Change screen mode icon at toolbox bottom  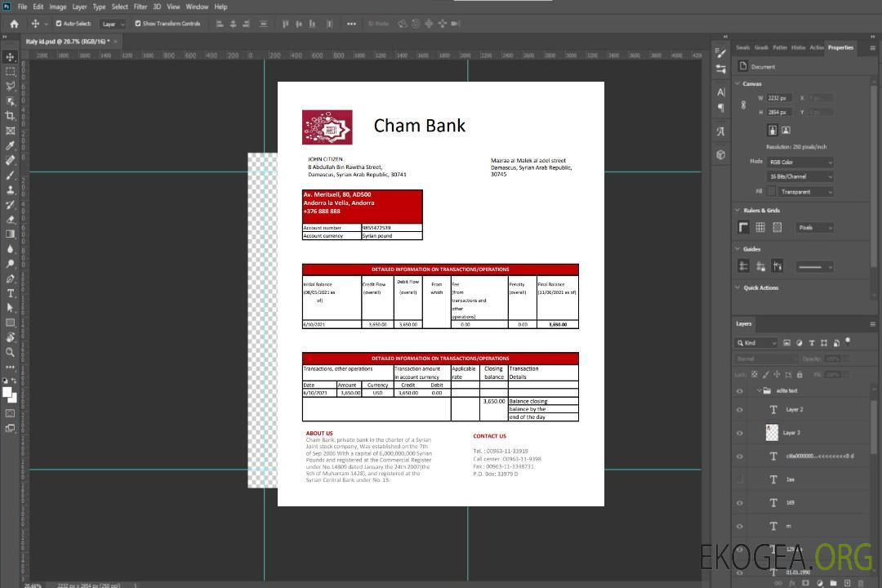tap(10, 428)
